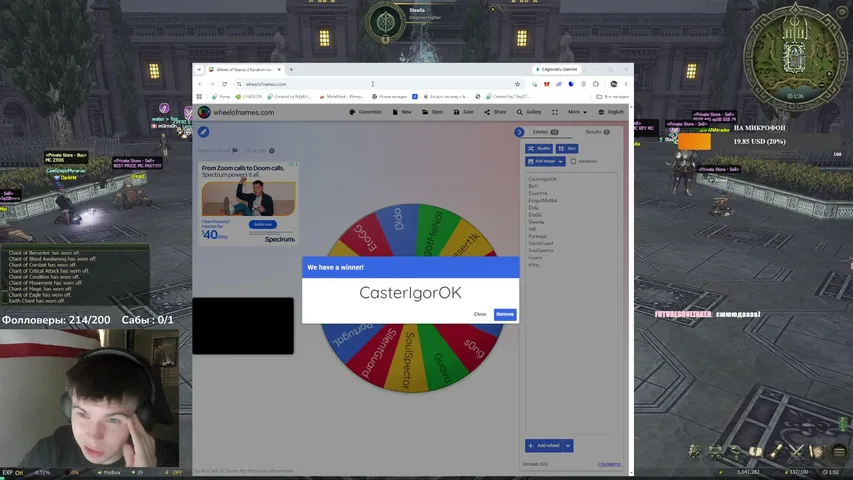Switch to the Entries tab
Viewport: 853px width, 480px height.
[545, 132]
